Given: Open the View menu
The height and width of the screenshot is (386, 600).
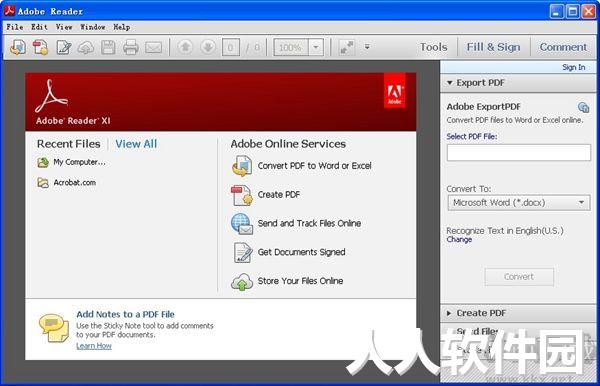Looking at the screenshot, I should click(x=64, y=27).
